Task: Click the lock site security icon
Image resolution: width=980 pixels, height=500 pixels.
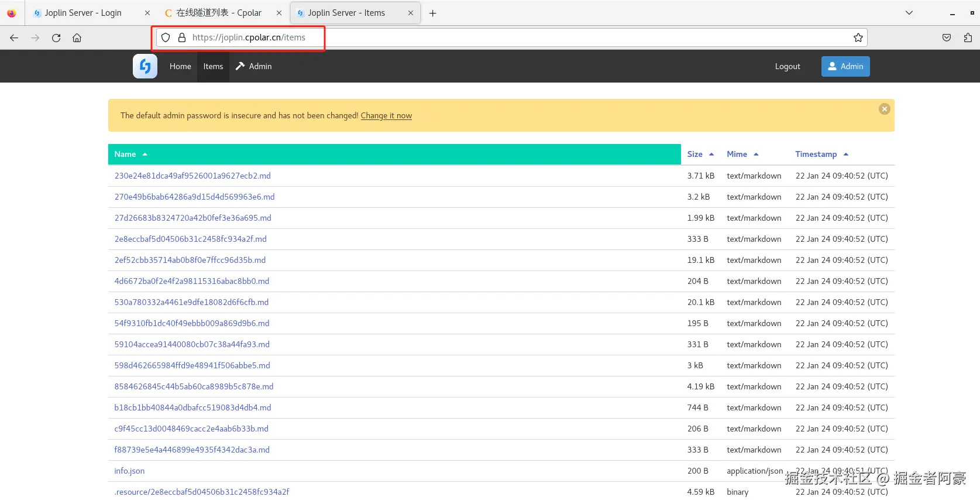Action: pos(182,37)
